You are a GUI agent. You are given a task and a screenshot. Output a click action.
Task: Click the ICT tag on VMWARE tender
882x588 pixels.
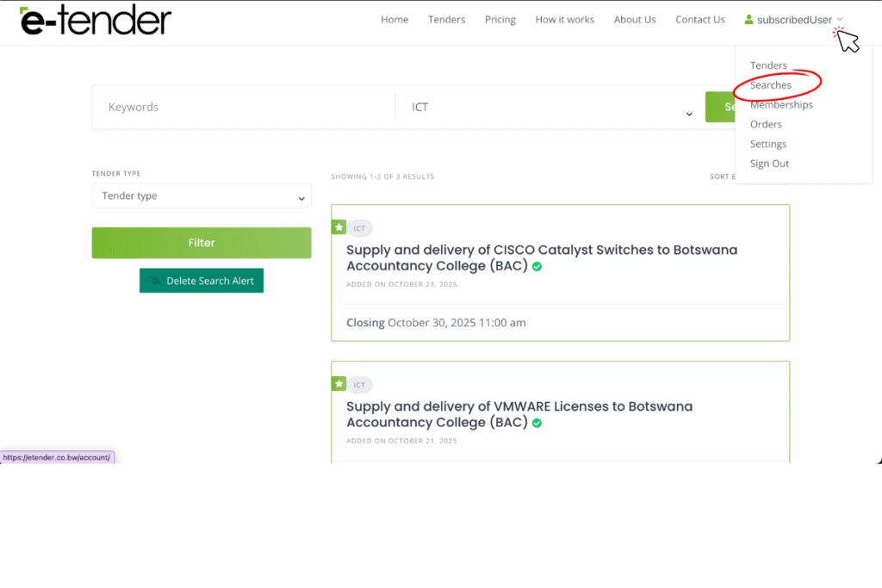[x=360, y=385]
